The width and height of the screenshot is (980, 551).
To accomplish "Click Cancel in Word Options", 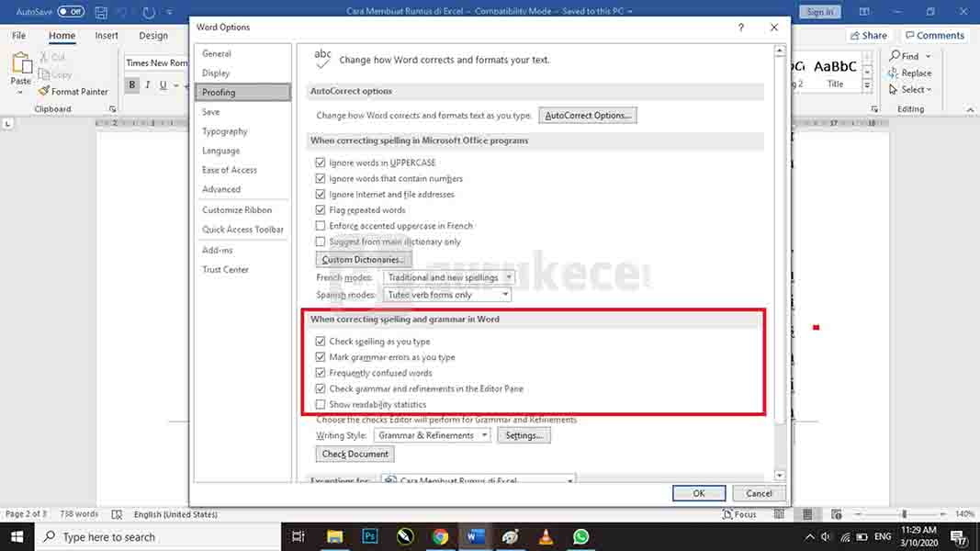I will click(759, 493).
